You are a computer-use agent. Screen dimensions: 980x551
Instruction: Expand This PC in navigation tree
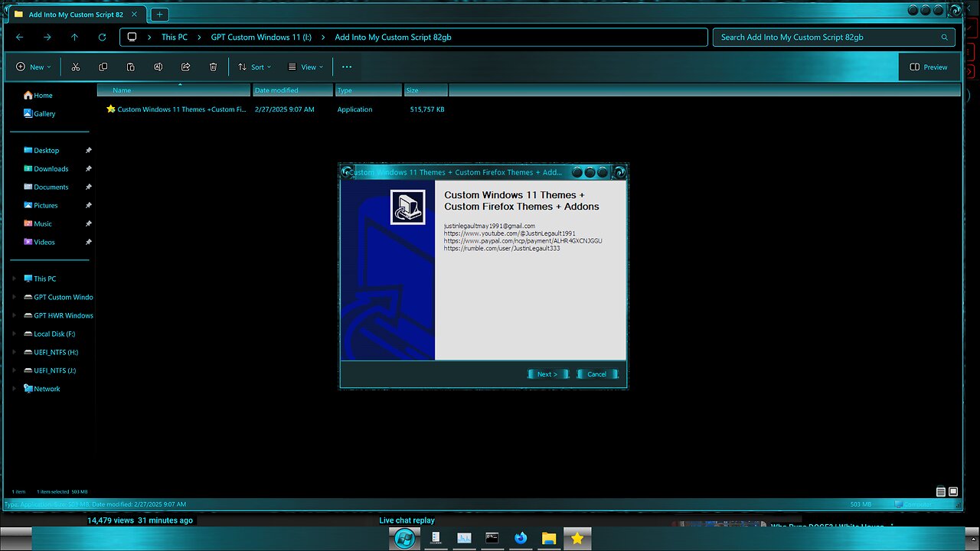(14, 279)
